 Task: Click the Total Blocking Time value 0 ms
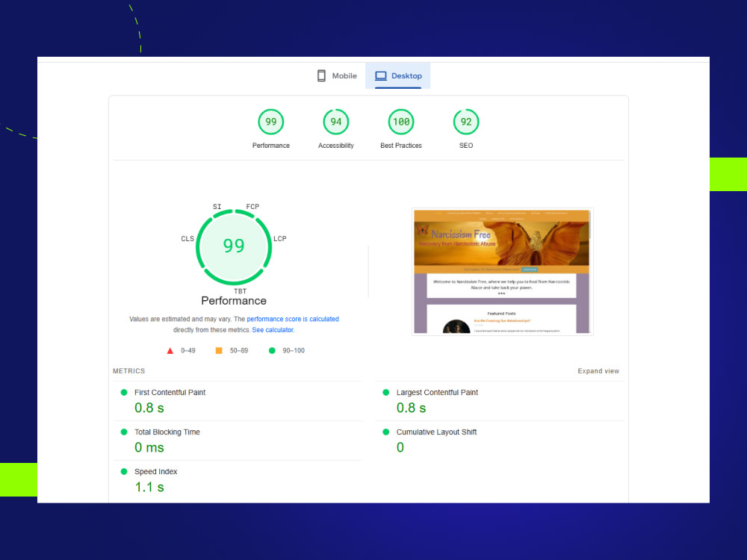pyautogui.click(x=149, y=447)
